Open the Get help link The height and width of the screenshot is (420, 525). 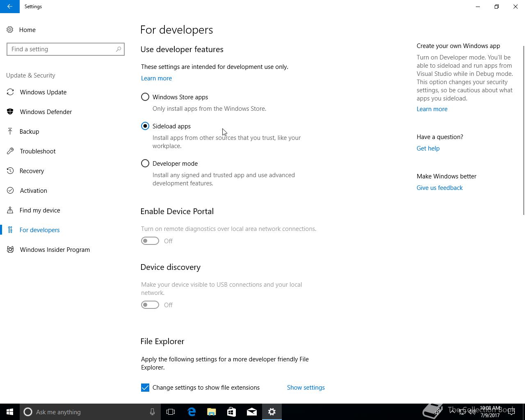click(x=428, y=148)
